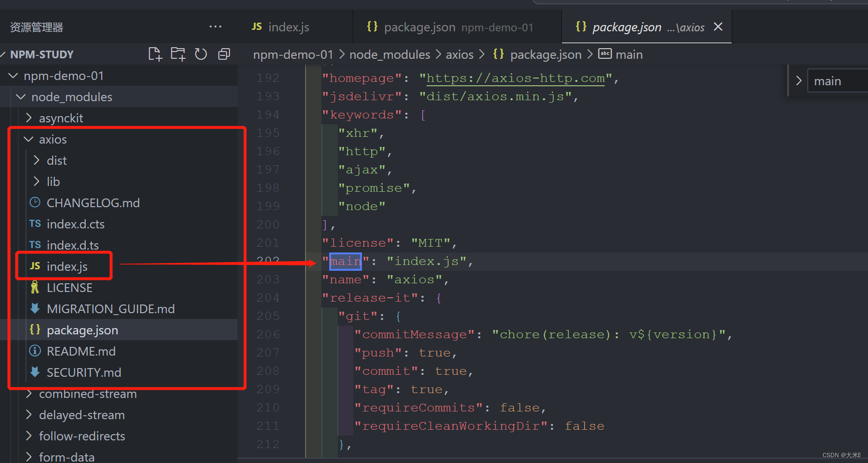The height and width of the screenshot is (463, 868).
Task: Click the TS icon beside index.d.cts
Action: [35, 224]
